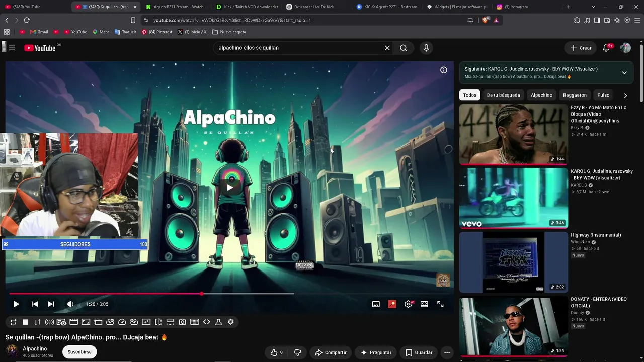Viewport: 644px width, 362px height.
Task: Open Highway (Instrumental) video thumbnail
Action: tap(513, 262)
